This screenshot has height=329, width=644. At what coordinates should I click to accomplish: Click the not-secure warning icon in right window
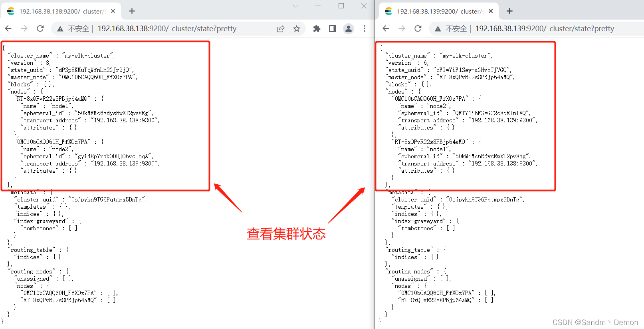(438, 29)
